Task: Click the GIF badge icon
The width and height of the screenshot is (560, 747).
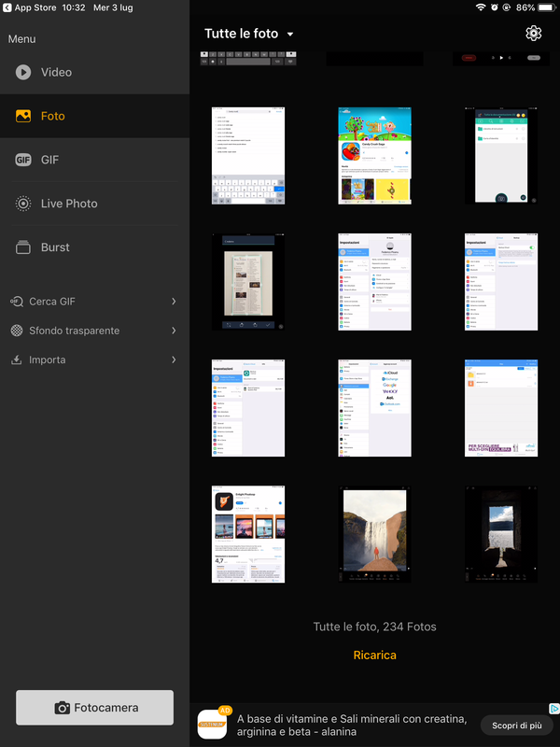Action: (x=22, y=160)
